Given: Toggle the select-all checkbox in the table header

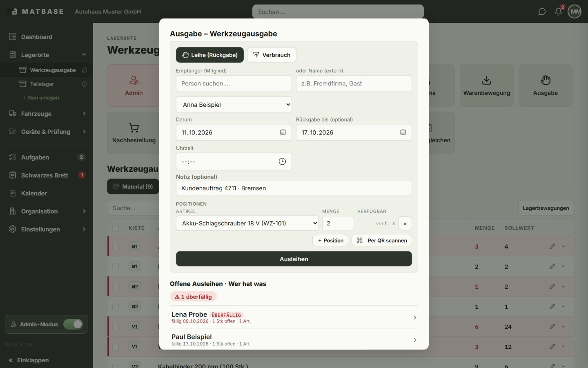Looking at the screenshot, I should click(x=116, y=228).
